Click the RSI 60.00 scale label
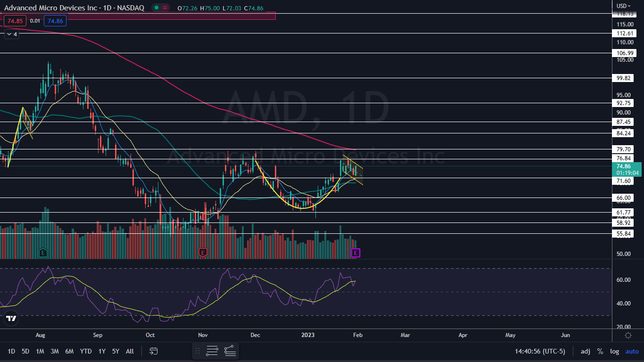The width and height of the screenshot is (644, 362). 624,280
